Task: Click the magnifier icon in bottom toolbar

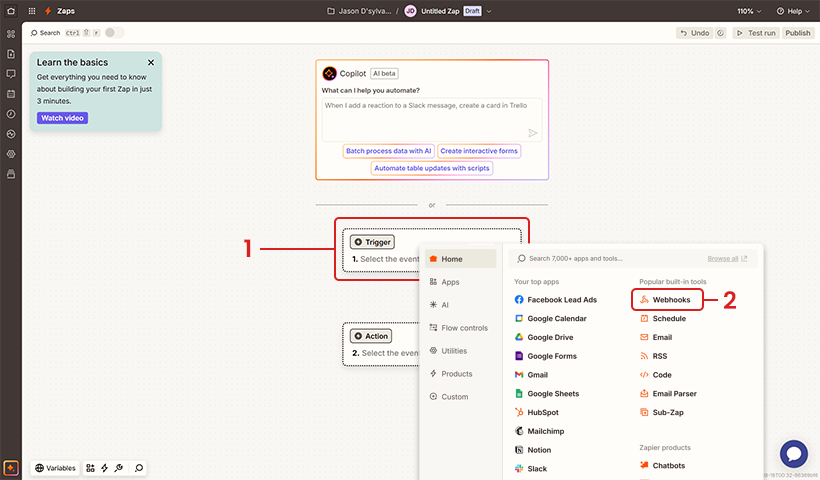Action: (x=139, y=467)
